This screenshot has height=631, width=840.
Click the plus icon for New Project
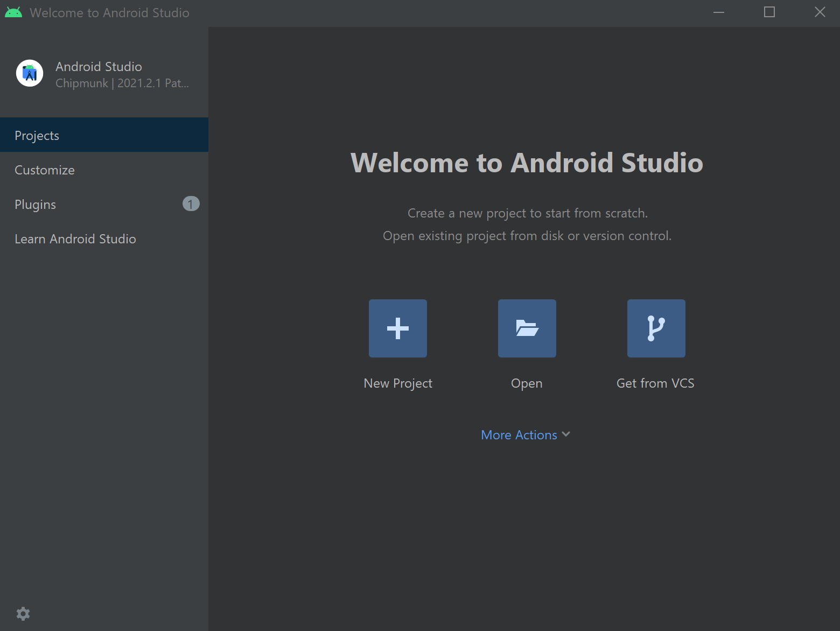[398, 328]
